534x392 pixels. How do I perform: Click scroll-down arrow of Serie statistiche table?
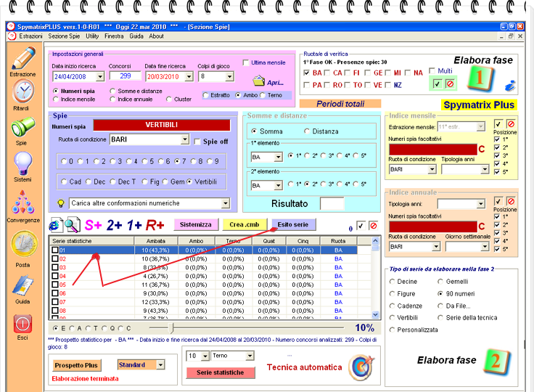point(375,314)
